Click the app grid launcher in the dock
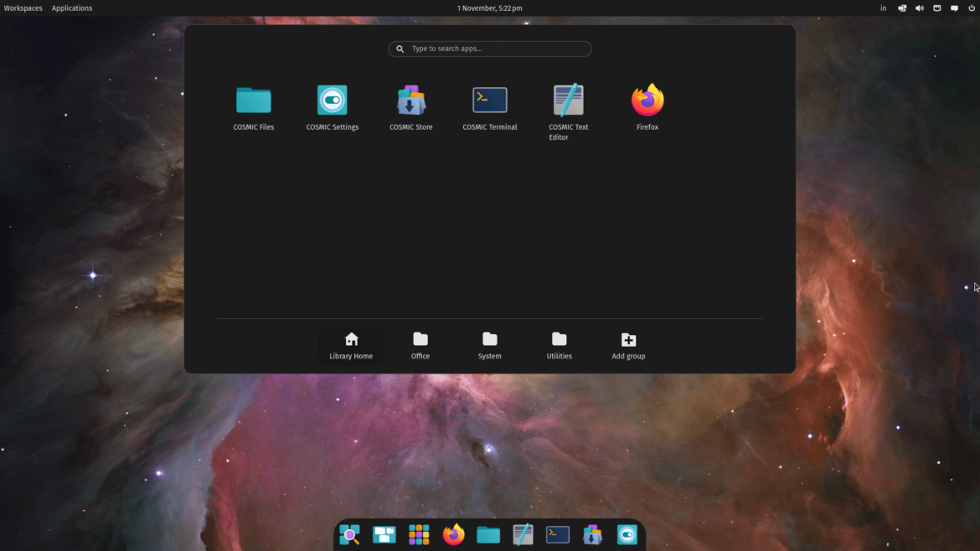The height and width of the screenshot is (551, 980). pyautogui.click(x=418, y=534)
